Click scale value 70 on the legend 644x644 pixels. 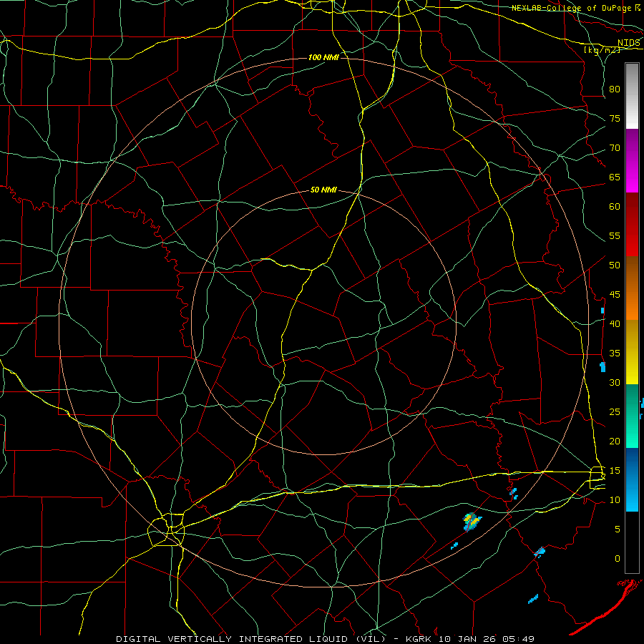615,148
